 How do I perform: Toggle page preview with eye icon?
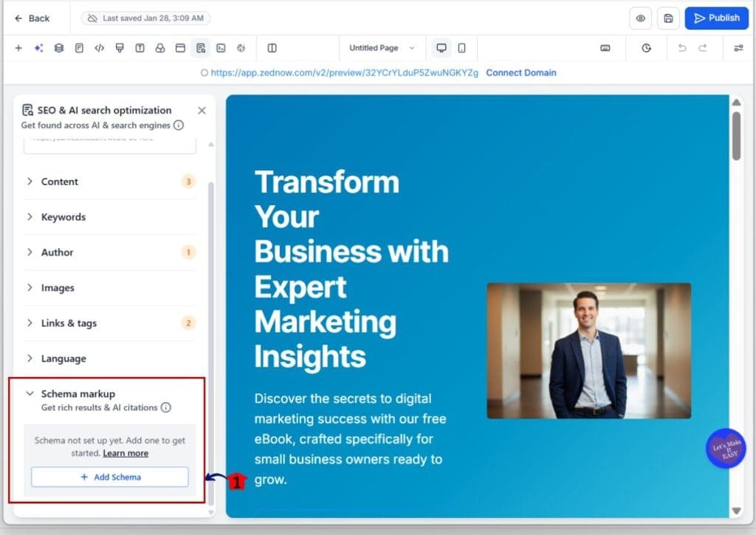click(640, 18)
